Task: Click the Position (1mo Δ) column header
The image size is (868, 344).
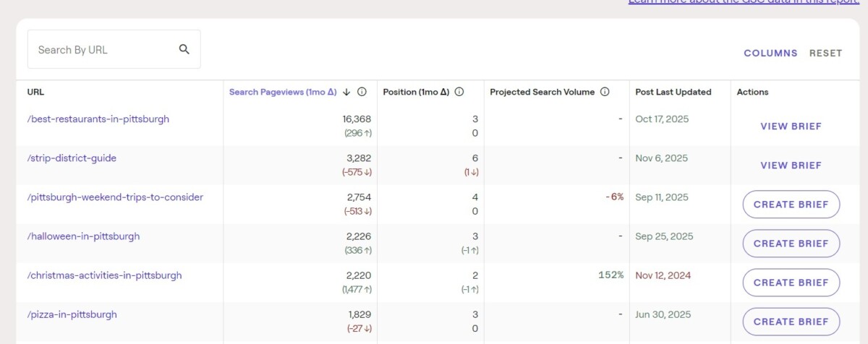Action: point(416,92)
